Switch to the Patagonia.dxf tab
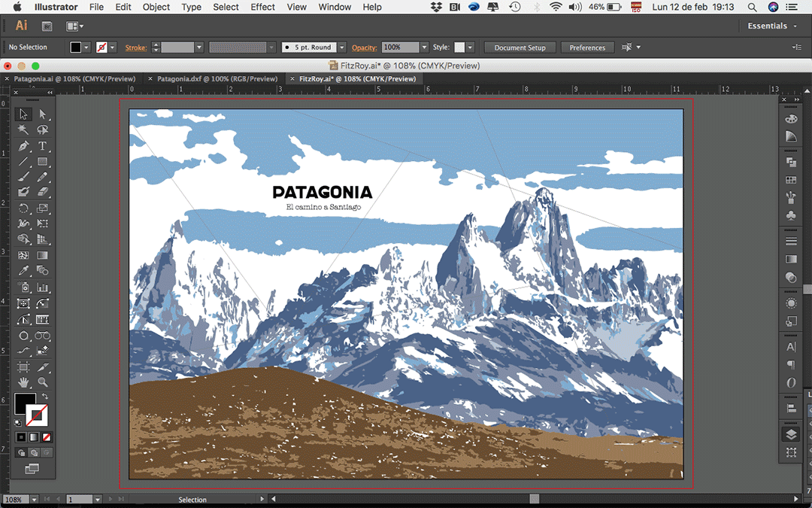This screenshot has height=508, width=812. coord(217,79)
